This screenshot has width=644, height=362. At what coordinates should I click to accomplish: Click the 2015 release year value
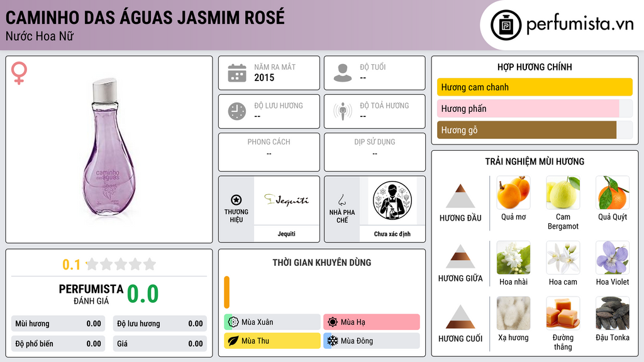click(264, 77)
